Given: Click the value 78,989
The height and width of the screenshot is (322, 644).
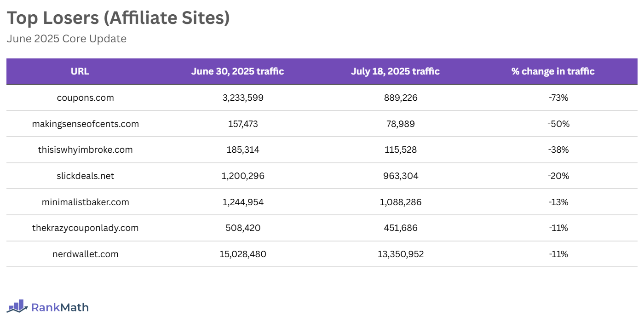Looking at the screenshot, I should coord(401,124).
